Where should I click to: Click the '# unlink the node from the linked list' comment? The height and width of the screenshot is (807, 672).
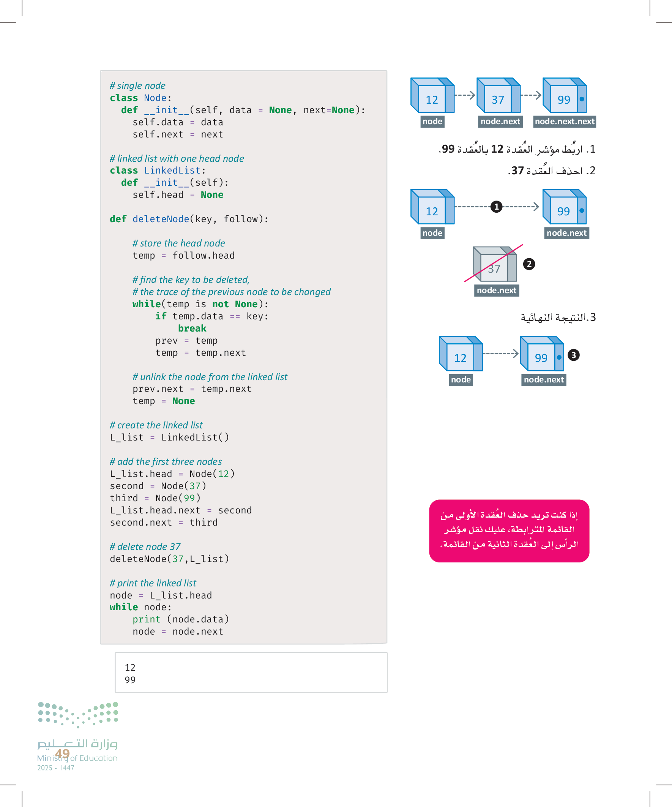(210, 377)
